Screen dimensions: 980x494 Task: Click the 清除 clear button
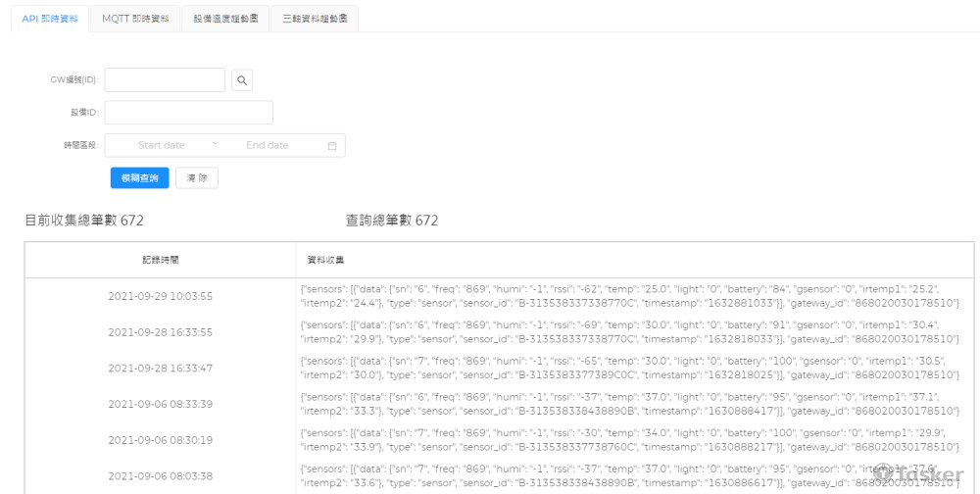pos(196,178)
